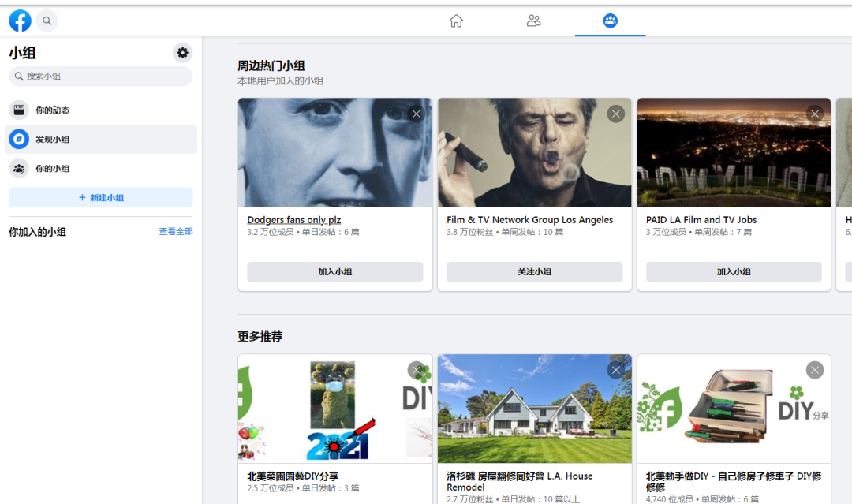
Task: Open the 查看全部 link
Action: 174,230
